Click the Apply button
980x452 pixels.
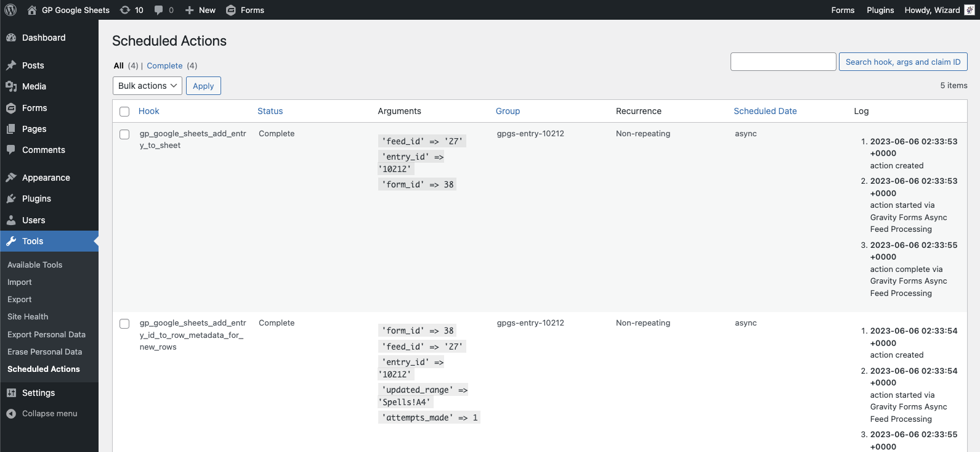[203, 86]
